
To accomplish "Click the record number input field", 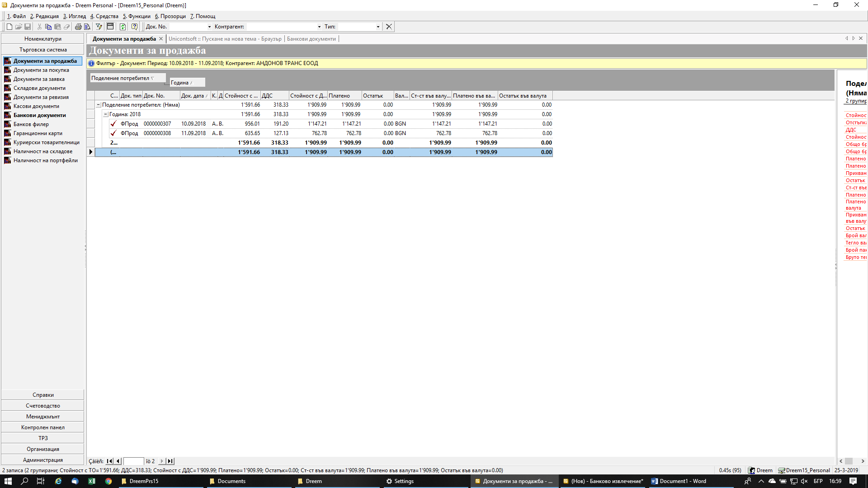I will point(134,461).
